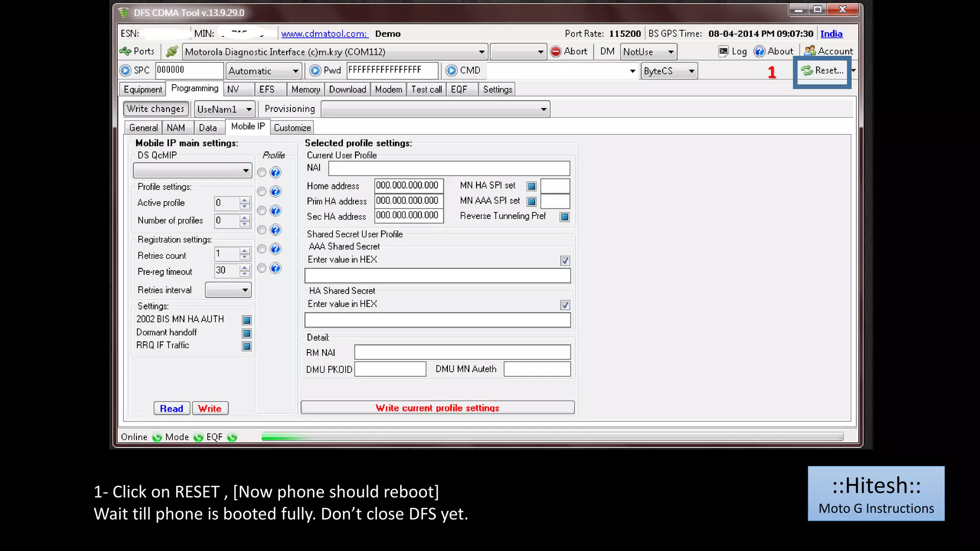Click the CMD send play icon

coord(451,70)
